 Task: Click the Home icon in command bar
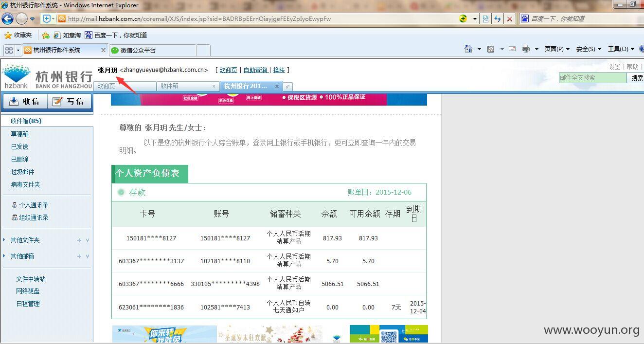click(468, 49)
